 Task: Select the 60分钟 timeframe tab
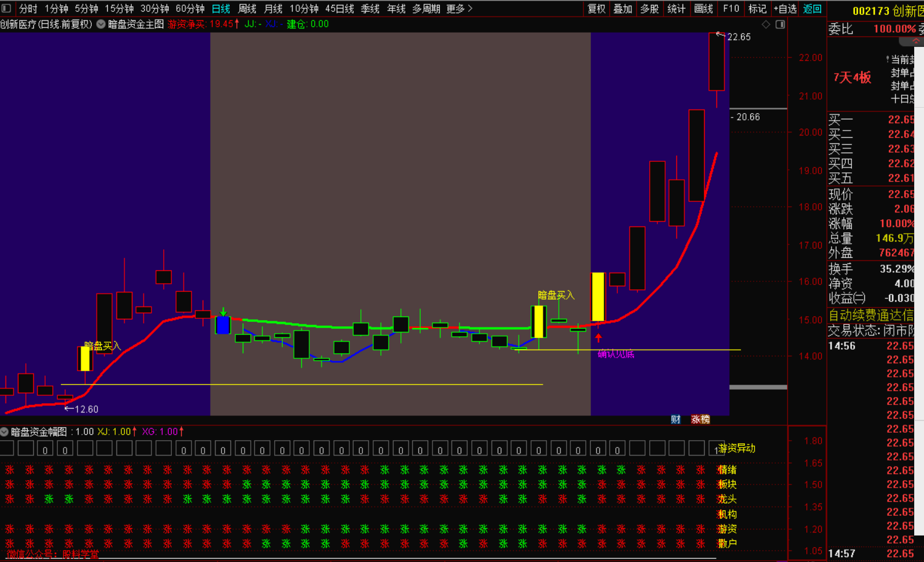click(190, 9)
